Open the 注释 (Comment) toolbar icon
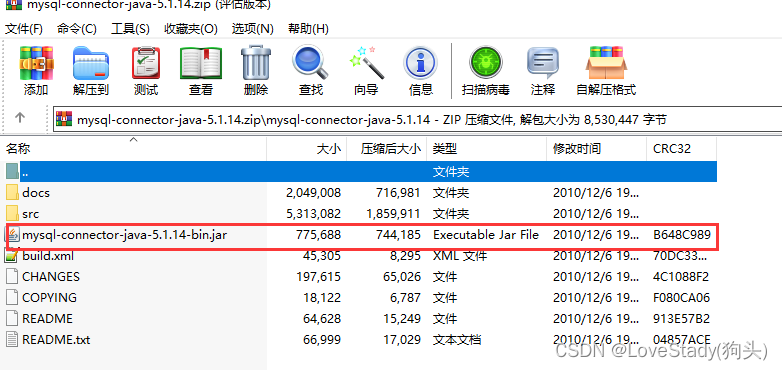Screen dimensions: 782x370 (x=543, y=70)
